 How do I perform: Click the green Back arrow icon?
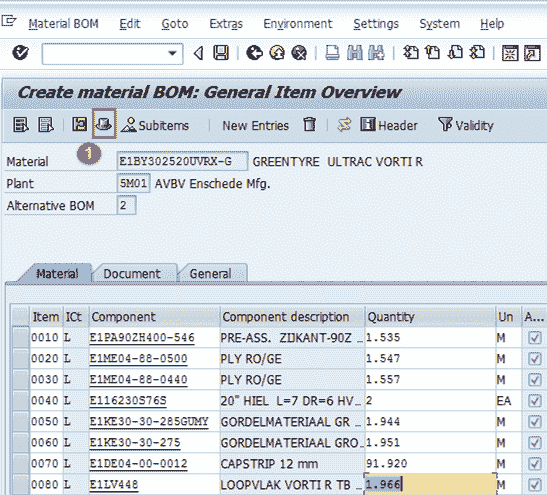254,53
